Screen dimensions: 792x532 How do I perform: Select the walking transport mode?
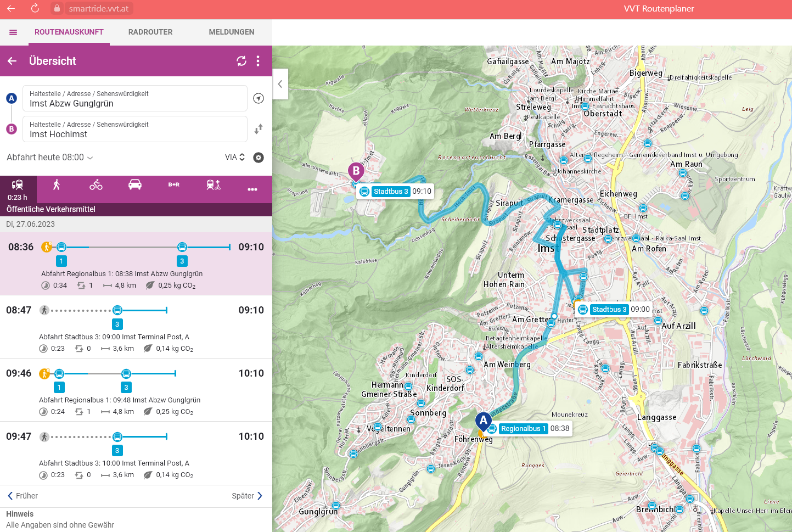click(x=57, y=185)
